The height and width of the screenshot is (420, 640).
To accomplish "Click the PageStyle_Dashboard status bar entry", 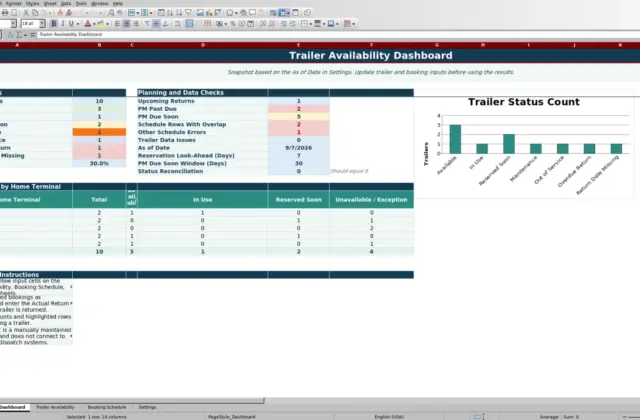I will coord(231,417).
